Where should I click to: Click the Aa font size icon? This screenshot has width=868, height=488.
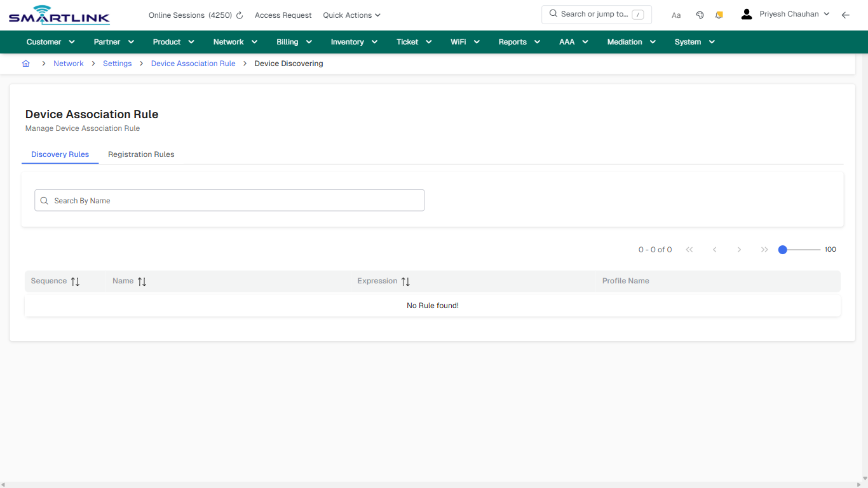click(x=675, y=15)
